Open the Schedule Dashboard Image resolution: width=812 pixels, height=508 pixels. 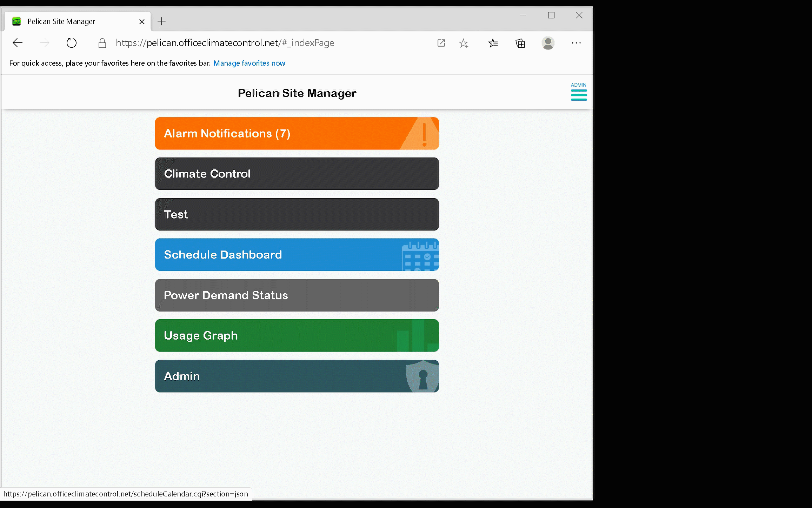tap(297, 255)
